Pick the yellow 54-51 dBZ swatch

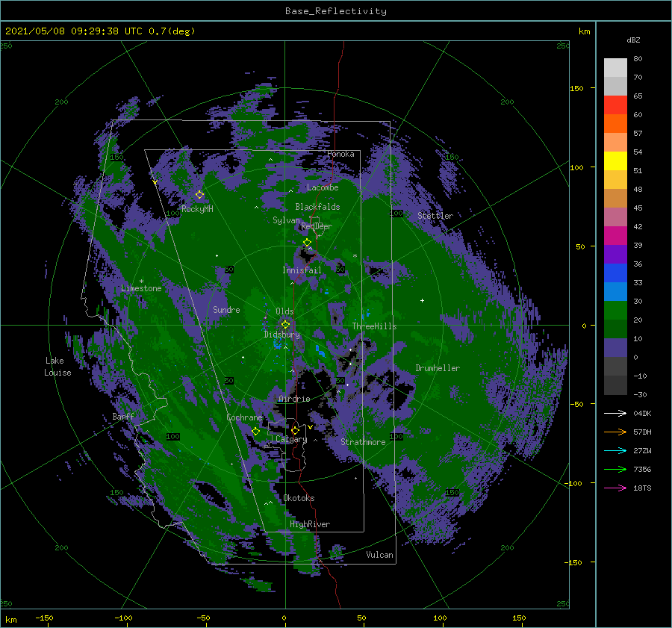click(615, 161)
